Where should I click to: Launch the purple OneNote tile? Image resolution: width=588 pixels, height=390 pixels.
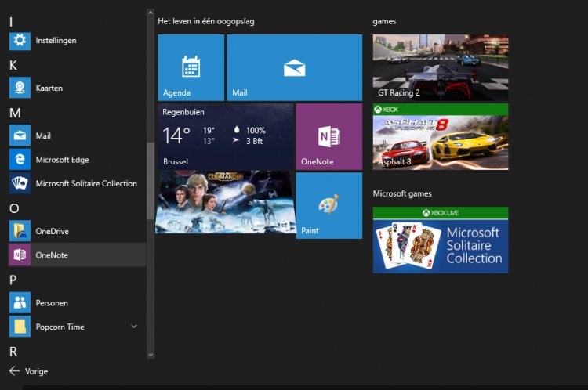[x=328, y=136]
